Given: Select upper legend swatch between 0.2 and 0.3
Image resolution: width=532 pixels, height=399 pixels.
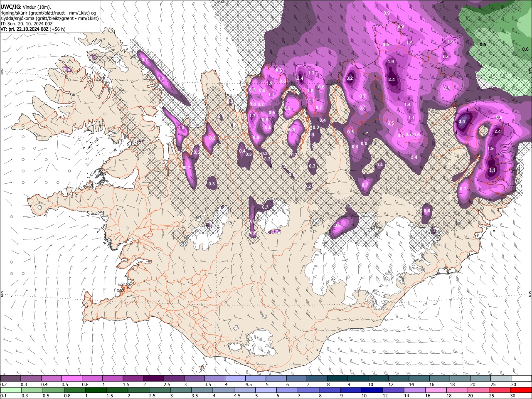Looking at the screenshot, I should 10,379.
